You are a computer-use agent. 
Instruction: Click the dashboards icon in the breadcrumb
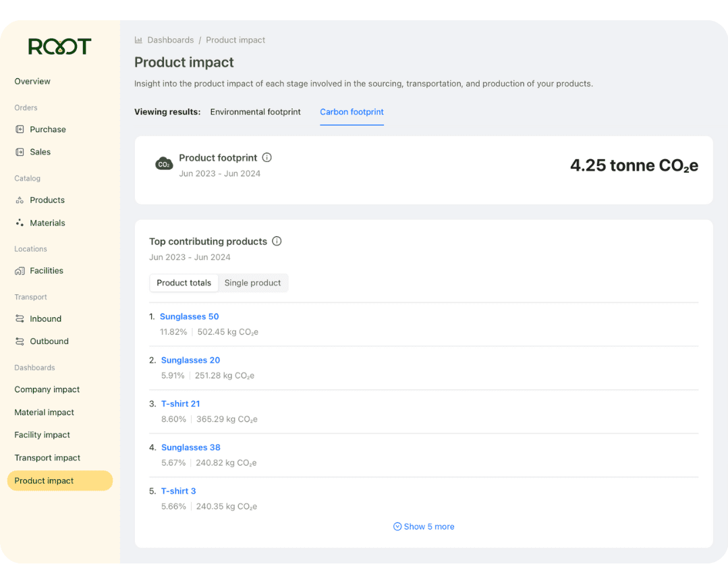pyautogui.click(x=138, y=40)
